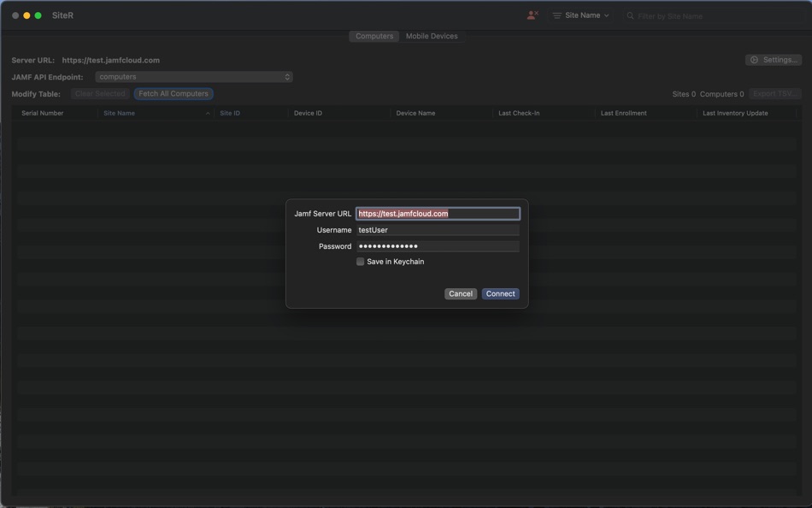Click the Username field

tap(438, 230)
